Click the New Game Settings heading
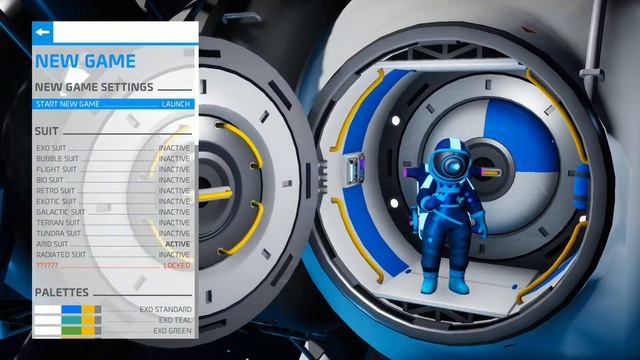 coord(94,87)
